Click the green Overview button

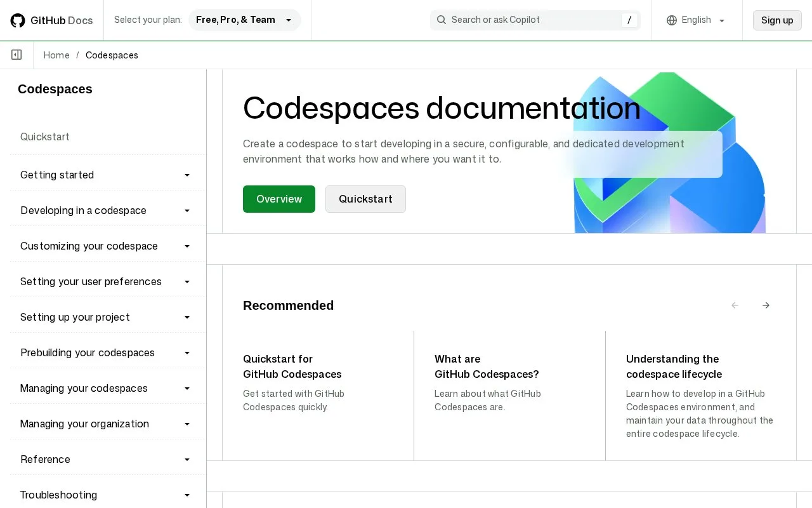pos(279,199)
